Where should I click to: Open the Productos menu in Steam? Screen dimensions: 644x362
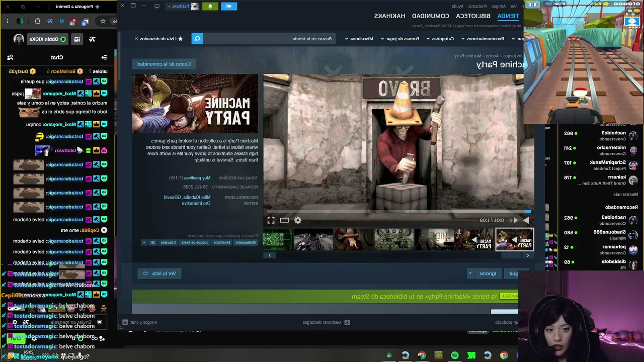[x=477, y=6]
